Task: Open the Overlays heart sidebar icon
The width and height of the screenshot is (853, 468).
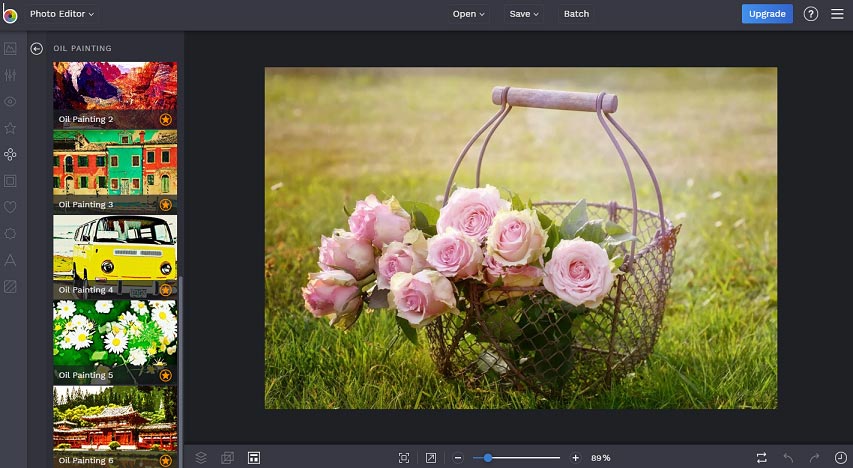Action: click(x=10, y=207)
